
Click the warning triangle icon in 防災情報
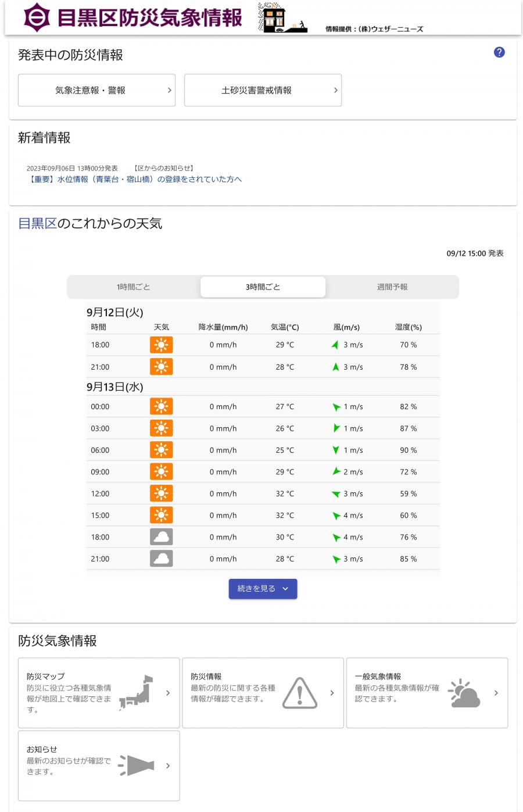tap(300, 693)
